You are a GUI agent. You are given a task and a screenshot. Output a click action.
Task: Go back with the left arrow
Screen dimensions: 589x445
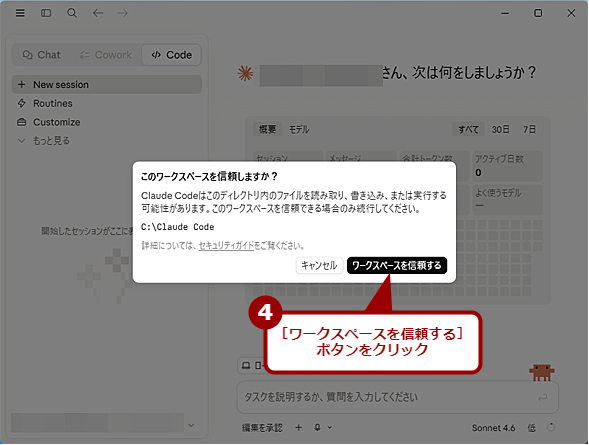(x=98, y=13)
